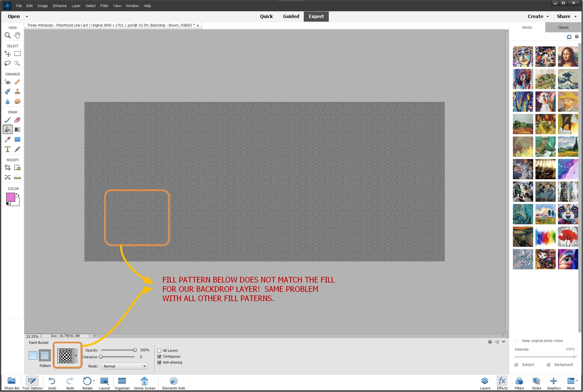The height and width of the screenshot is (392, 583).
Task: Select the Crop tool
Action: click(x=8, y=168)
